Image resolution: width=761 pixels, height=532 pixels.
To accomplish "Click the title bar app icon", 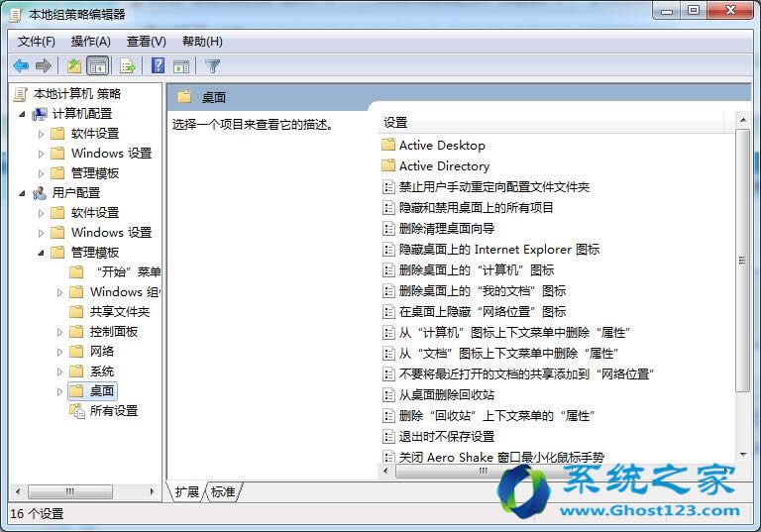I will tap(16, 15).
